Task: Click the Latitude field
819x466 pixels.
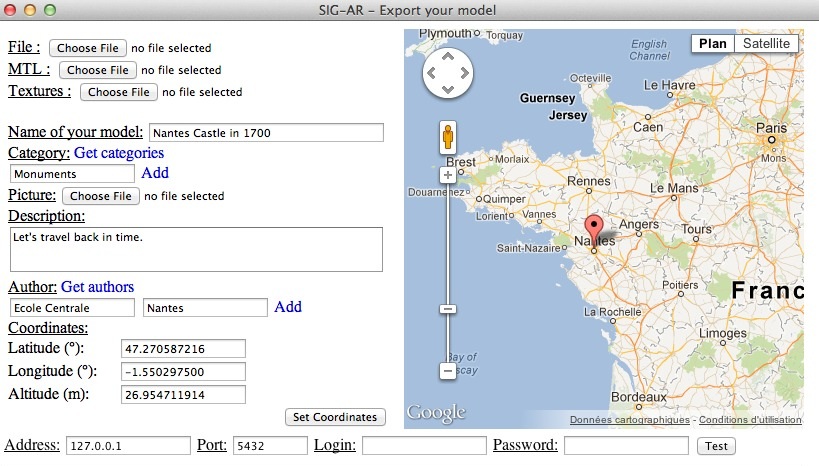Action: (183, 349)
